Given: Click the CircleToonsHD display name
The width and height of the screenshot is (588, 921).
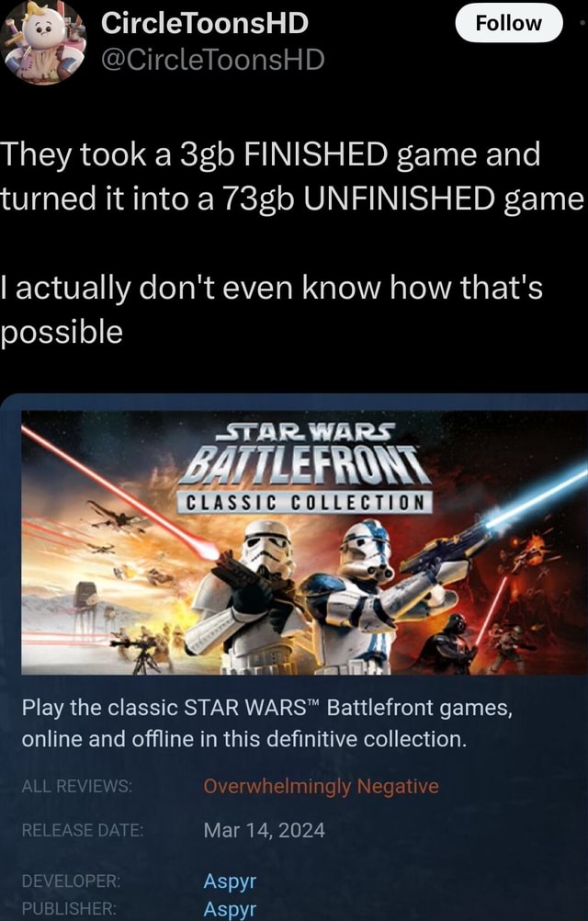Looking at the screenshot, I should pos(205,24).
